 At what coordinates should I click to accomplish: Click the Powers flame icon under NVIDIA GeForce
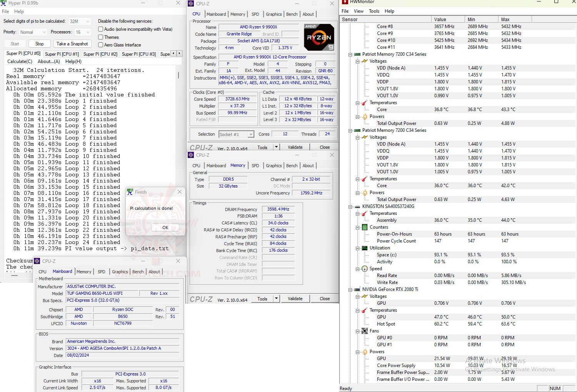click(365, 352)
